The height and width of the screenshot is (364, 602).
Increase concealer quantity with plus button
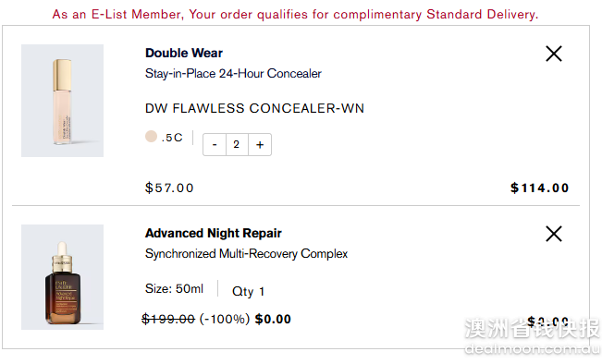(x=260, y=145)
